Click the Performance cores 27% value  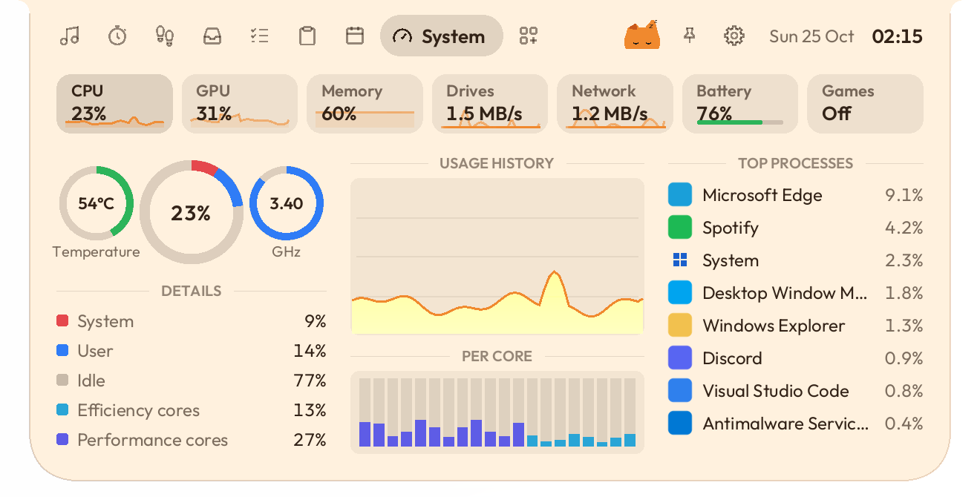pos(310,440)
